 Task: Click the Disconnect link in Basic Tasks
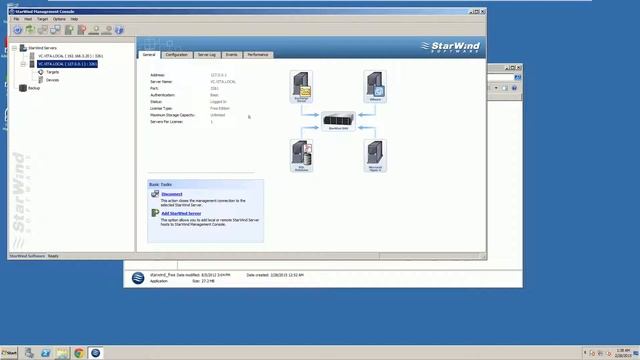pyautogui.click(x=172, y=194)
